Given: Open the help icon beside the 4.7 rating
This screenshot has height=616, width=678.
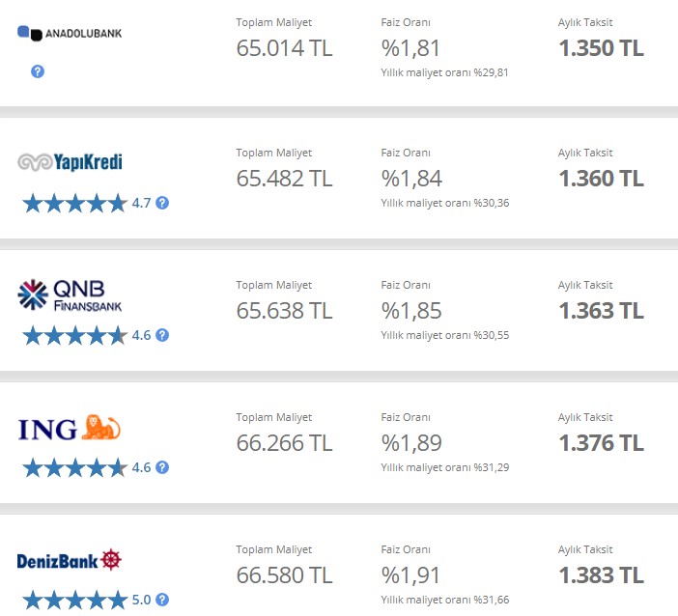Looking at the screenshot, I should 162,203.
